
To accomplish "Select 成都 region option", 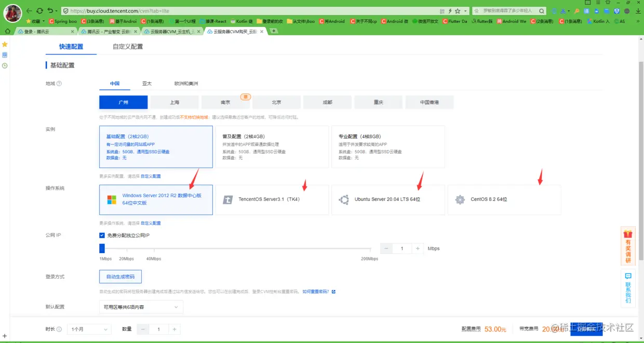I will click(x=327, y=102).
